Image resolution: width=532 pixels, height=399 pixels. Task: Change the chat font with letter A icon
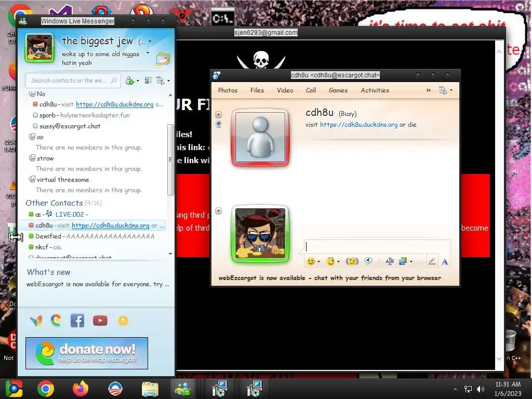click(445, 262)
